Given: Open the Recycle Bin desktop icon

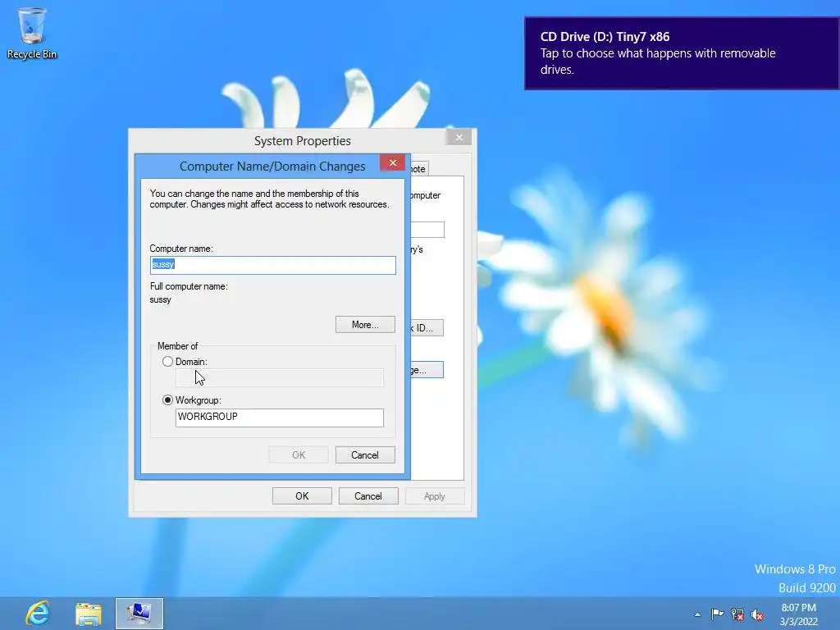Looking at the screenshot, I should [x=32, y=33].
